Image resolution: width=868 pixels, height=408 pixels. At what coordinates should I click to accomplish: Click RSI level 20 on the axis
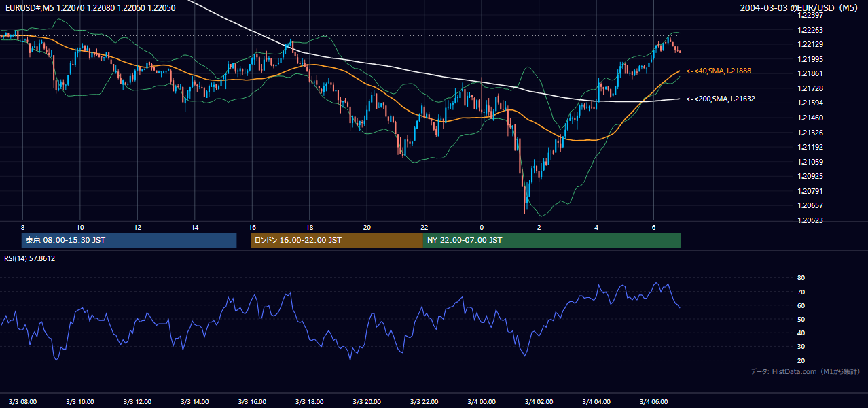tap(801, 360)
